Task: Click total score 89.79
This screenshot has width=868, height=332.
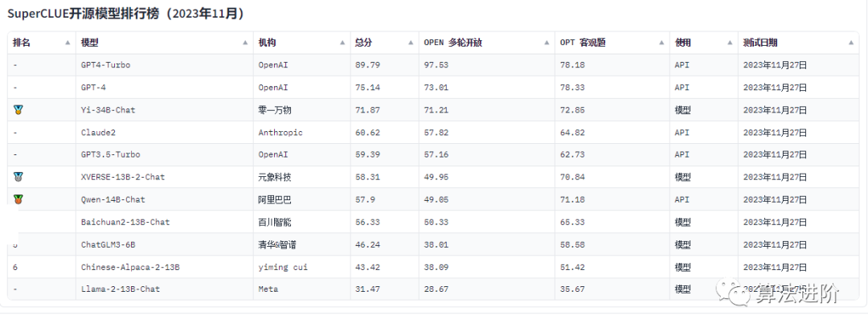Action: coord(367,65)
